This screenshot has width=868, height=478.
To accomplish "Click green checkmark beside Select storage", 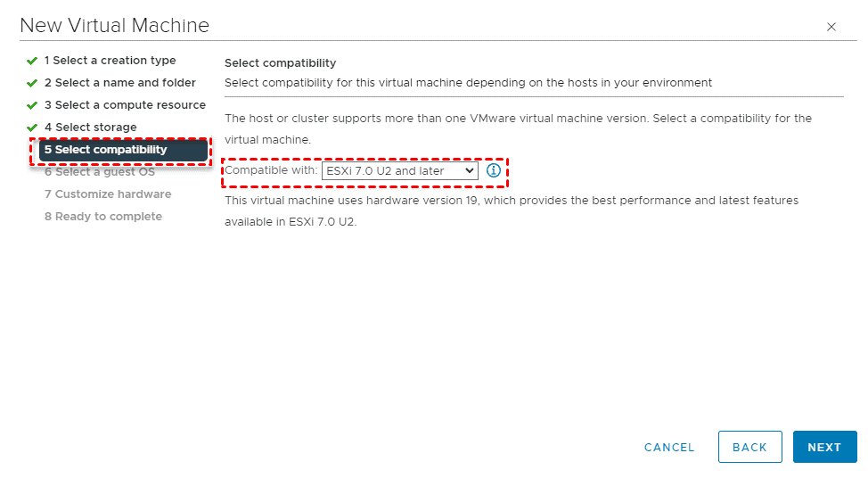I will (32, 128).
